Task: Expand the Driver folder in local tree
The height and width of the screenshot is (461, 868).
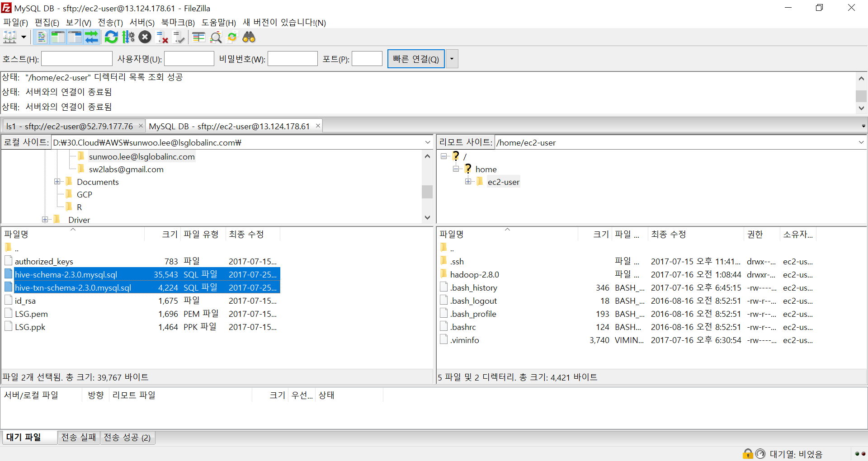Action: pos(45,220)
